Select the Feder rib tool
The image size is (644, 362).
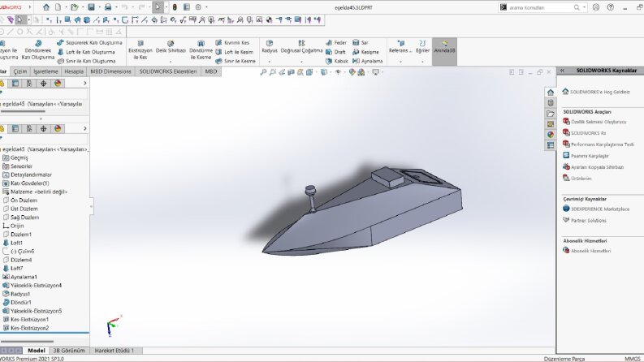[x=336, y=43]
